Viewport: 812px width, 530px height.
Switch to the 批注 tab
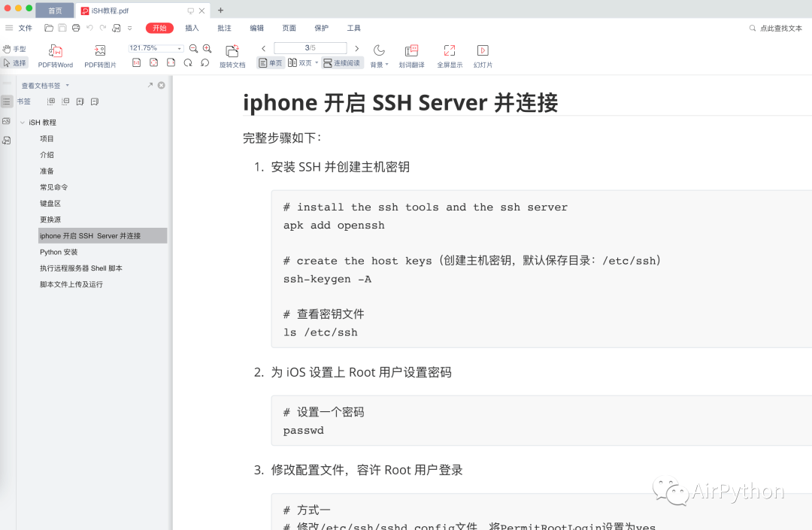(224, 28)
